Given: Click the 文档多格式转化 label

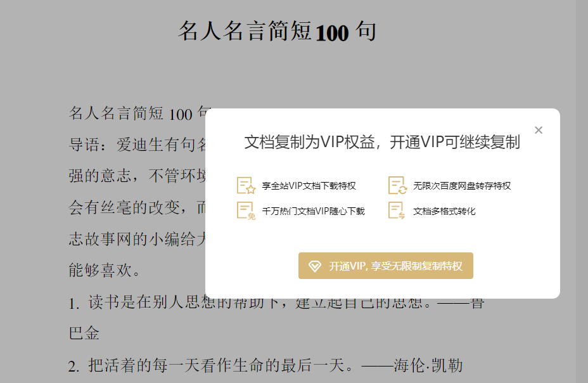Looking at the screenshot, I should coord(445,210).
